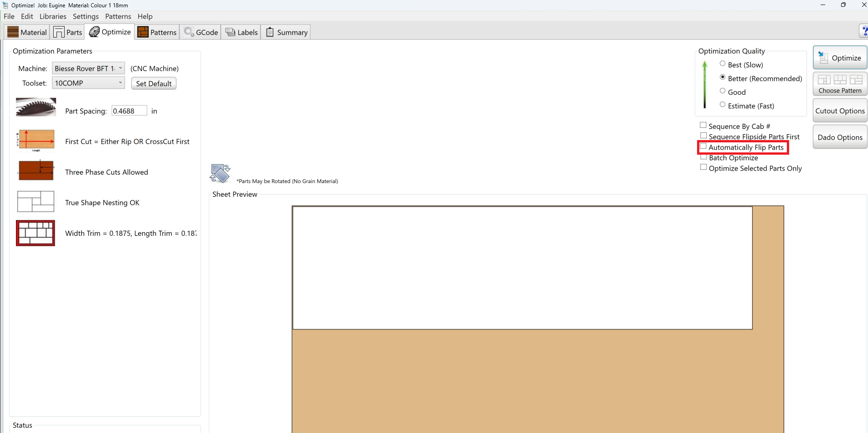This screenshot has height=433, width=868.
Task: Click the Width/Length Trim icon
Action: tap(36, 233)
